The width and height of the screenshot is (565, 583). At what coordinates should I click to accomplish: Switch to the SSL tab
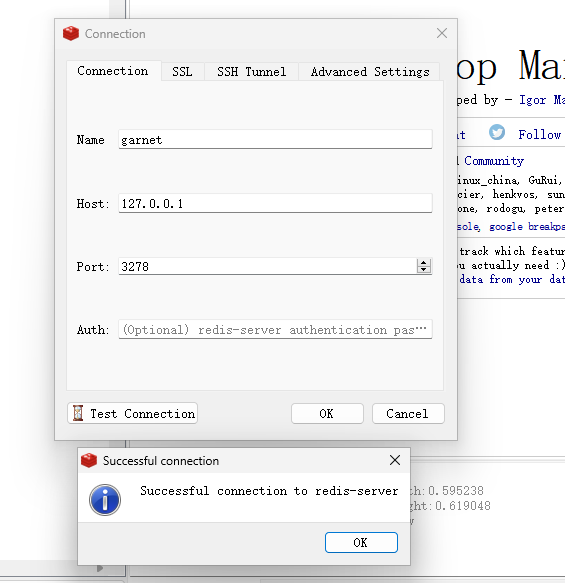coord(182,71)
